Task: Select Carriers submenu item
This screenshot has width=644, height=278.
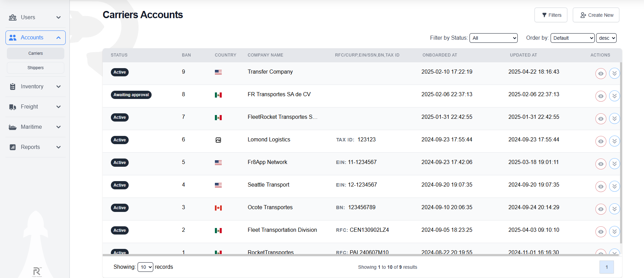Action: click(x=36, y=53)
